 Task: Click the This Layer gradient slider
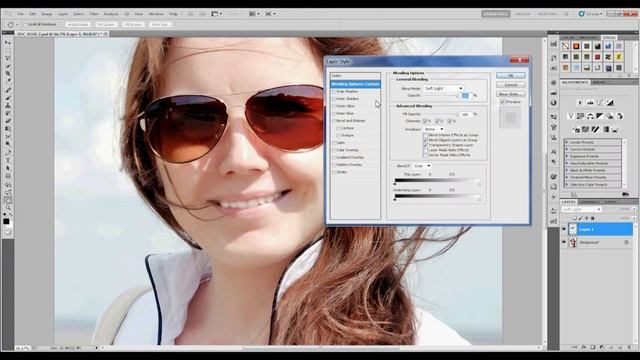(437, 180)
